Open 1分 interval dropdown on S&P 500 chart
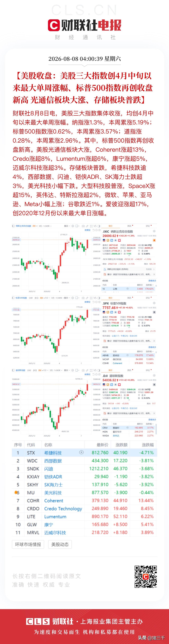 coord(47,298)
